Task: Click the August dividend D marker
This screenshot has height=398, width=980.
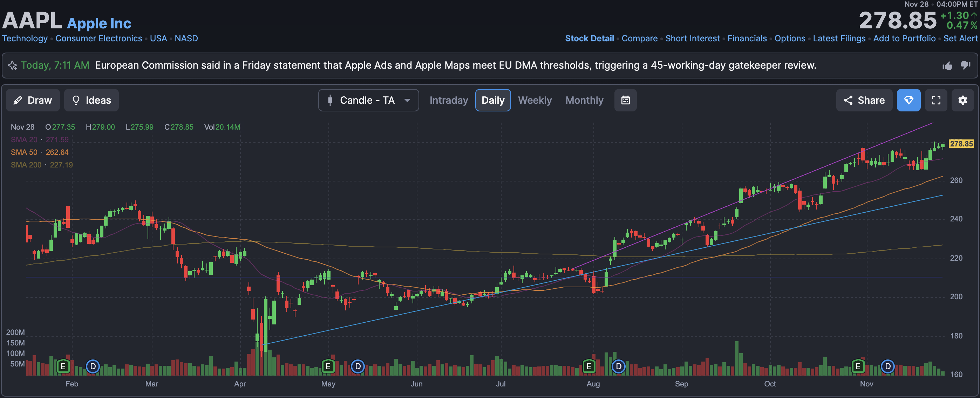Action: coord(618,366)
